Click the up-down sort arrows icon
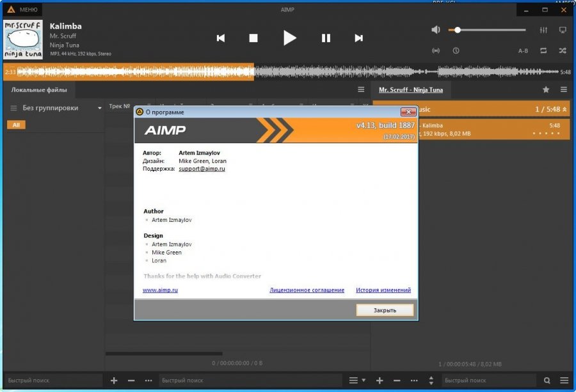The height and width of the screenshot is (392, 576). 431,380
